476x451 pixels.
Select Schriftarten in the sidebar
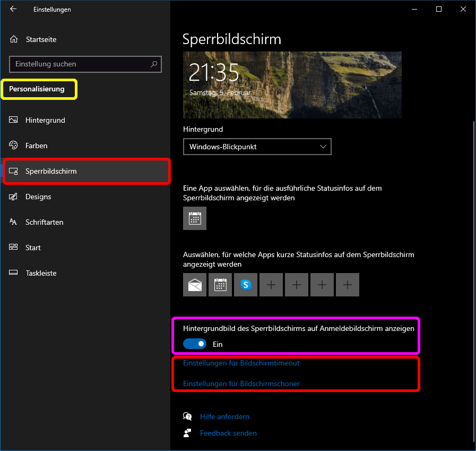pos(44,222)
